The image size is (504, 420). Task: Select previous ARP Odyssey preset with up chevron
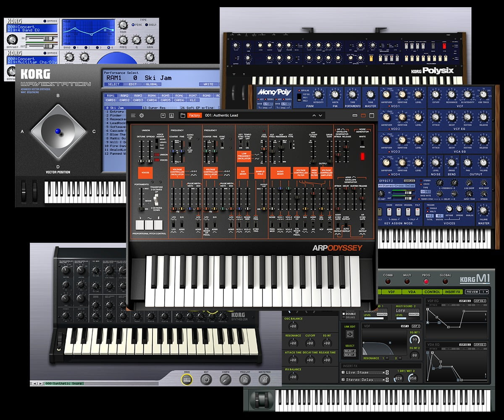314,115
